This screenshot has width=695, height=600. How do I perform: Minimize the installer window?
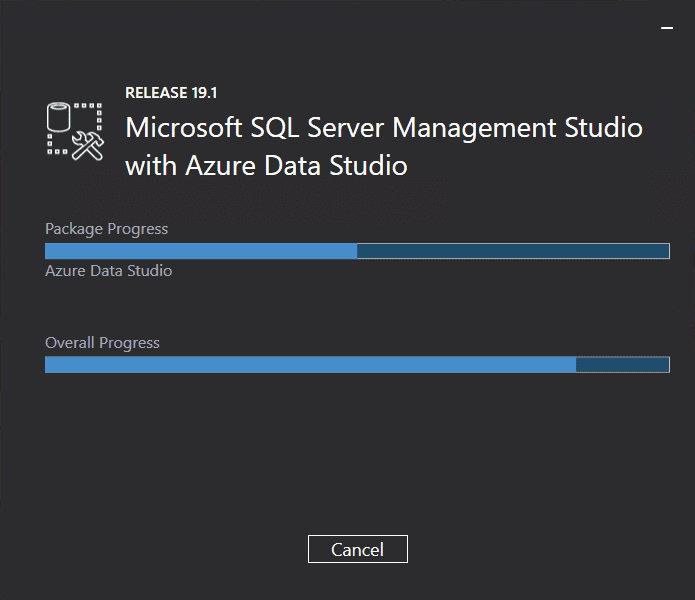667,28
